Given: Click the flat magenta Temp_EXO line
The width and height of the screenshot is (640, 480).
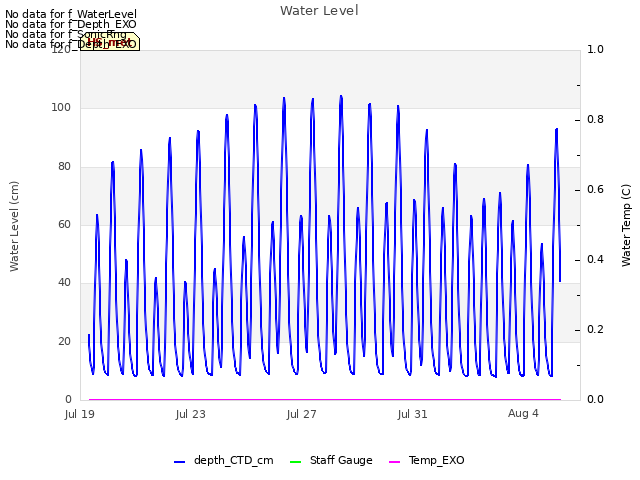Looking at the screenshot, I should pos(325,399).
